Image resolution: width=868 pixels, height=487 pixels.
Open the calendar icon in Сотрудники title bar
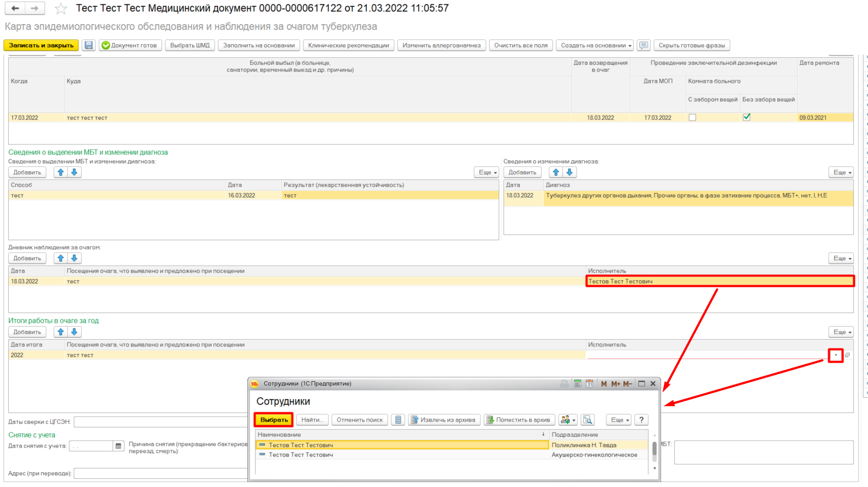coord(590,384)
